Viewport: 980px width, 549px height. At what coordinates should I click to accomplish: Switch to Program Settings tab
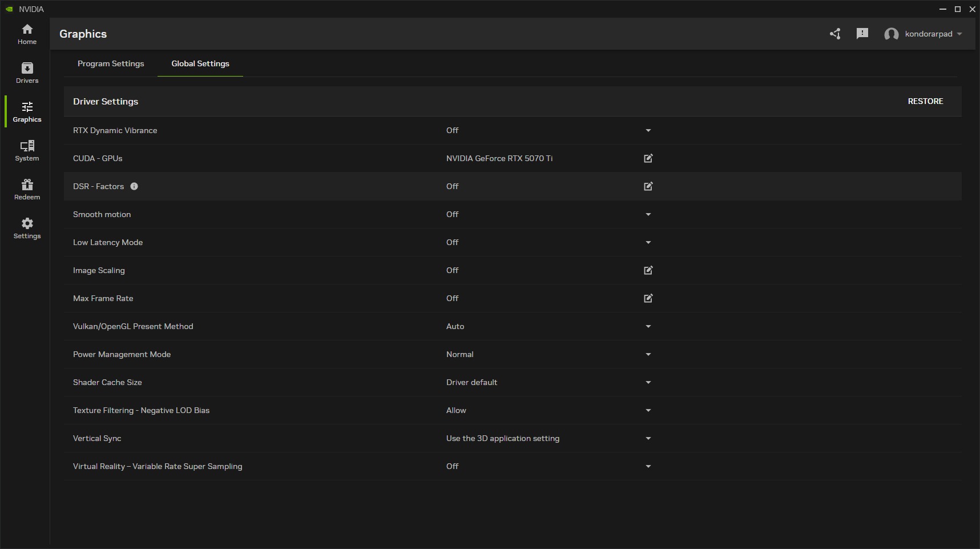(111, 63)
